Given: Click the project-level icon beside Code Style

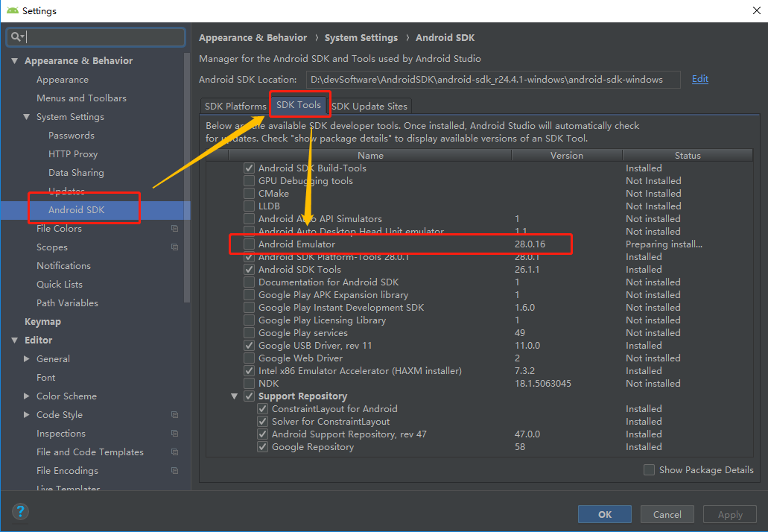Looking at the screenshot, I should pyautogui.click(x=174, y=415).
